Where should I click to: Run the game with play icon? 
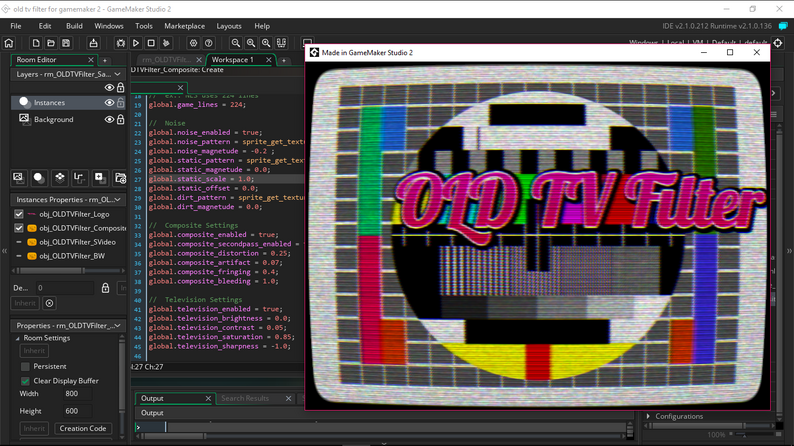(x=136, y=43)
